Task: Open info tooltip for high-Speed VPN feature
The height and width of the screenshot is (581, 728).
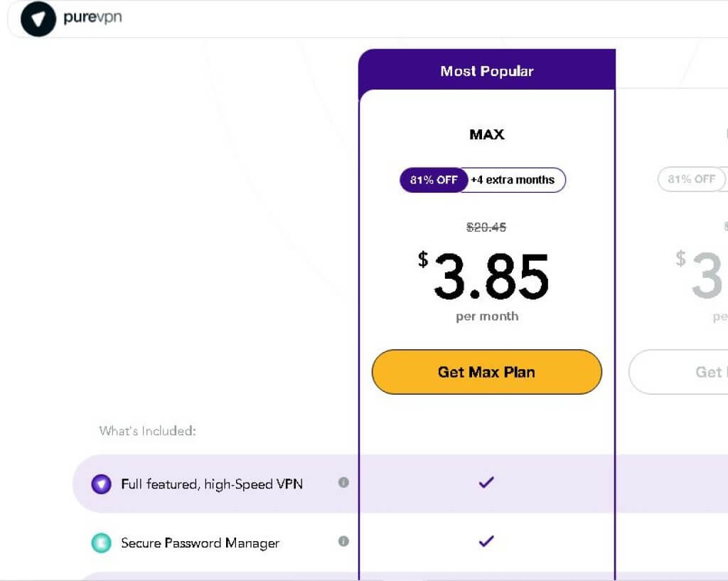Action: coord(343,483)
